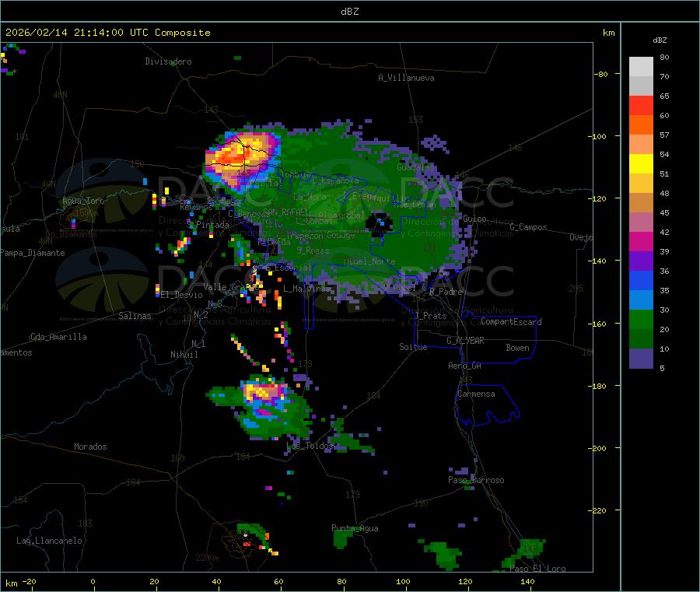Click the '140' tick on the horizontal axis
This screenshot has width=700, height=592.
pyautogui.click(x=527, y=581)
